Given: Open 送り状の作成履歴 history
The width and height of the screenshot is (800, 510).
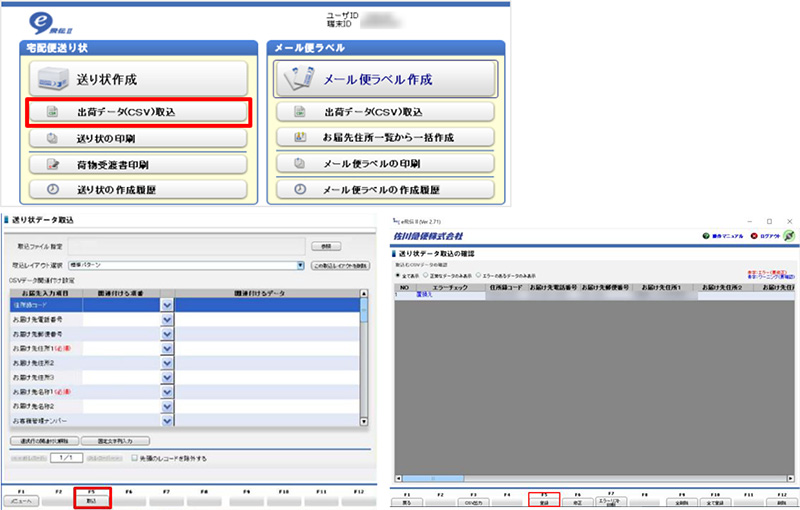Looking at the screenshot, I should [134, 189].
